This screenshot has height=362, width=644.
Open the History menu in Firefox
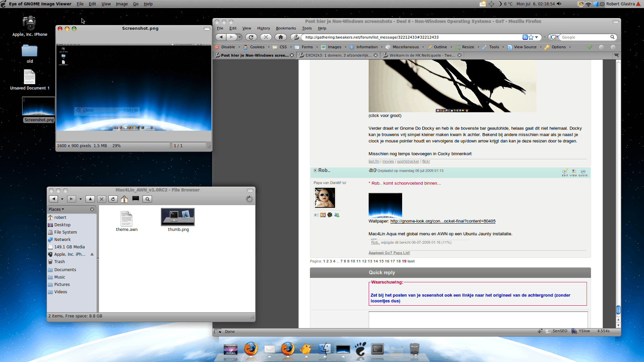click(x=264, y=28)
